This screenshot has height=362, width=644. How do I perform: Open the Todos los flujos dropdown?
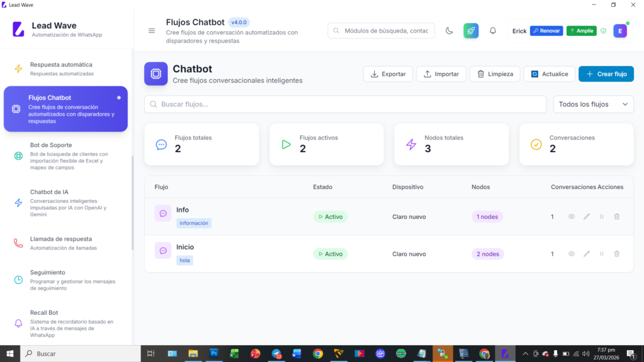pyautogui.click(x=593, y=104)
